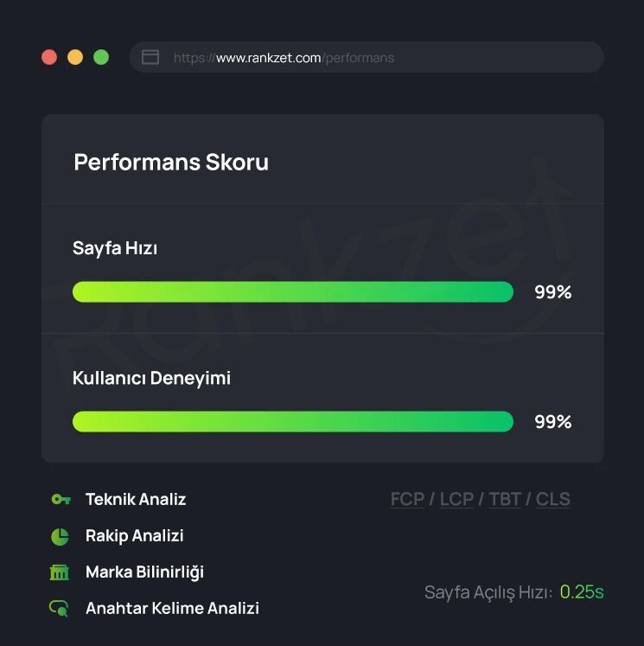Click the search bubble icon beside Anahtar Kelime Analizi
The image size is (644, 646).
point(59,608)
